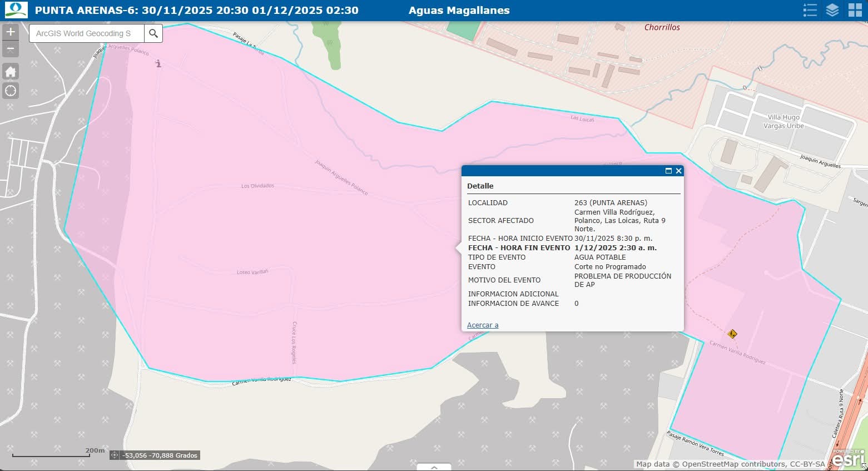Click the ArcGIS World Geocoding search field
The image size is (868, 471).
pyautogui.click(x=87, y=33)
